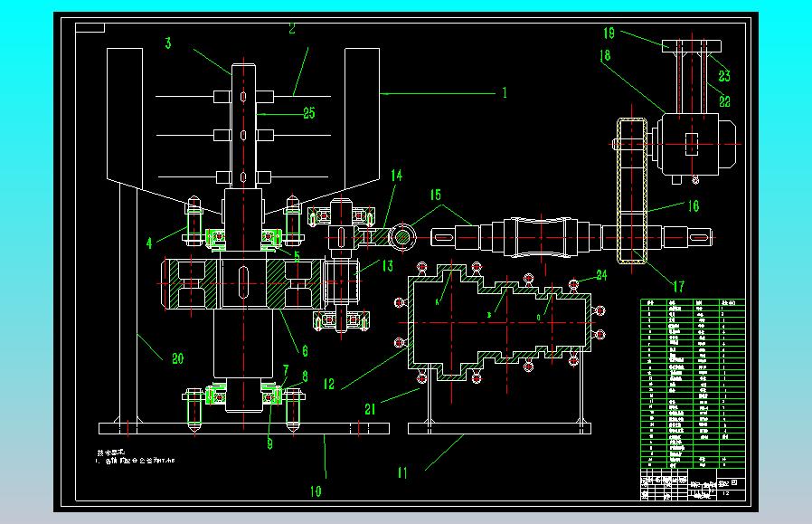
Task: Select label 10 under the left base plate
Action: tap(316, 491)
